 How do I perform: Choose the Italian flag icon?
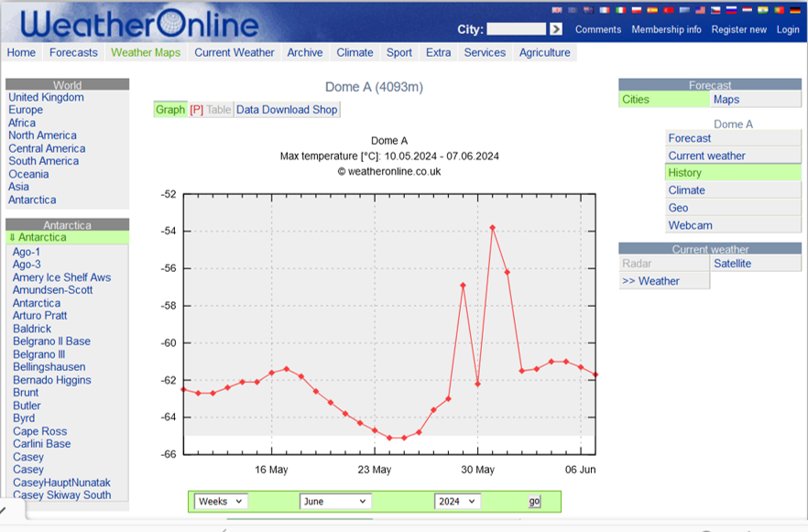[621, 10]
